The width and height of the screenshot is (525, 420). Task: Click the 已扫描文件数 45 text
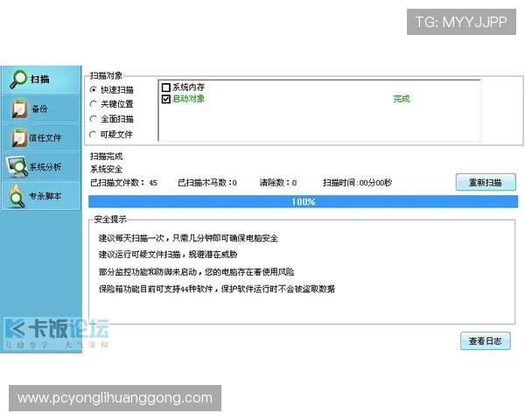123,183
